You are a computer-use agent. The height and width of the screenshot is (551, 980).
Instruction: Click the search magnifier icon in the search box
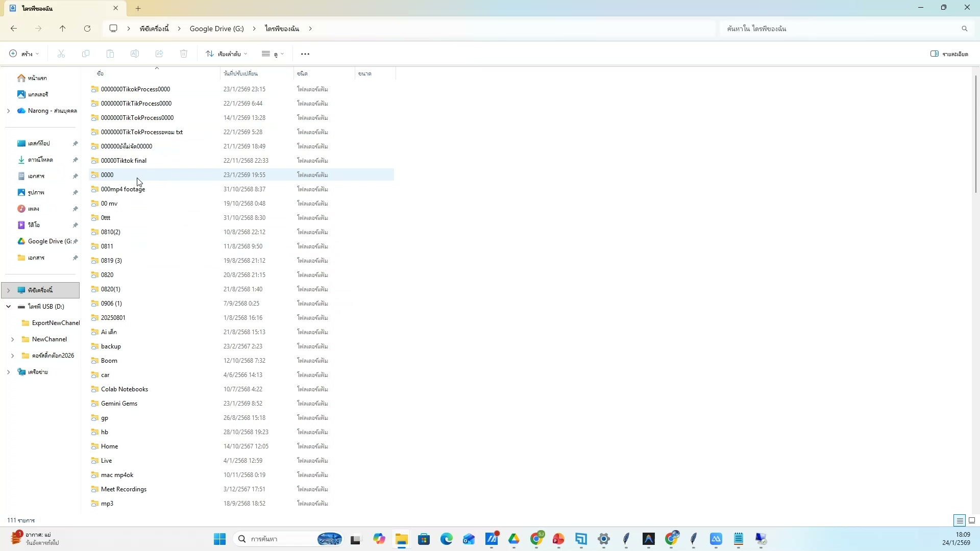pyautogui.click(x=964, y=29)
